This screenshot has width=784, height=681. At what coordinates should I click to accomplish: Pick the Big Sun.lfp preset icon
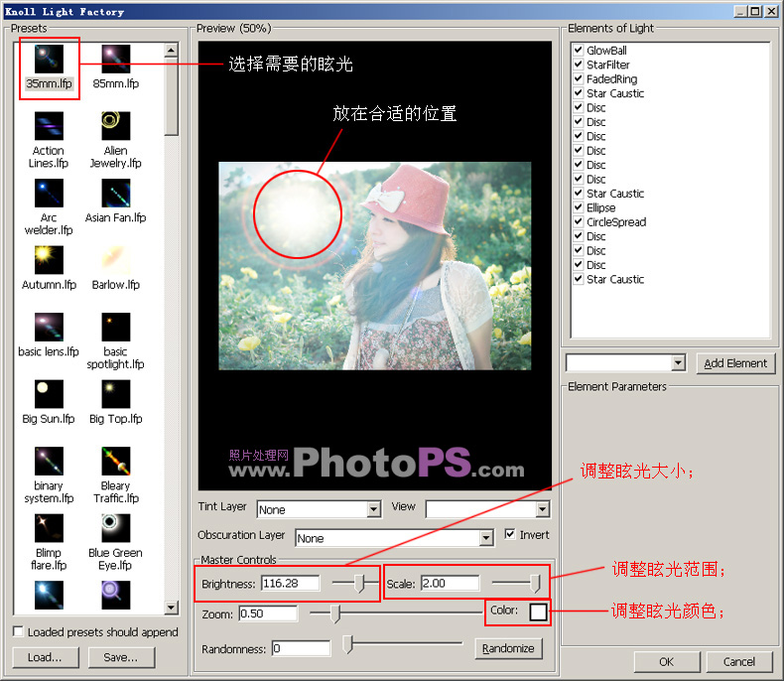(x=49, y=394)
